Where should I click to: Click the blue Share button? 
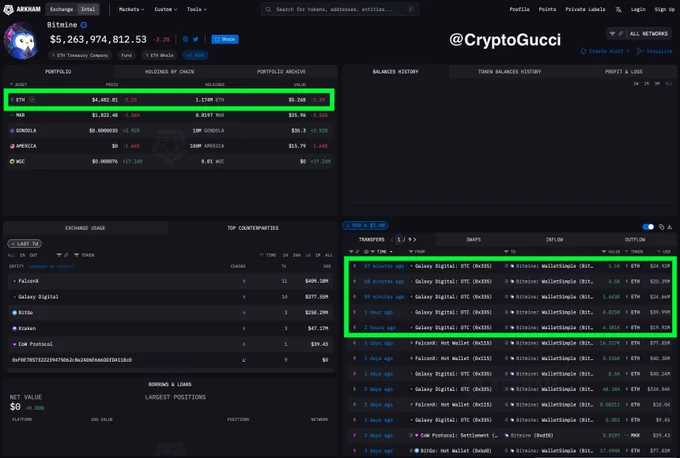(x=225, y=39)
